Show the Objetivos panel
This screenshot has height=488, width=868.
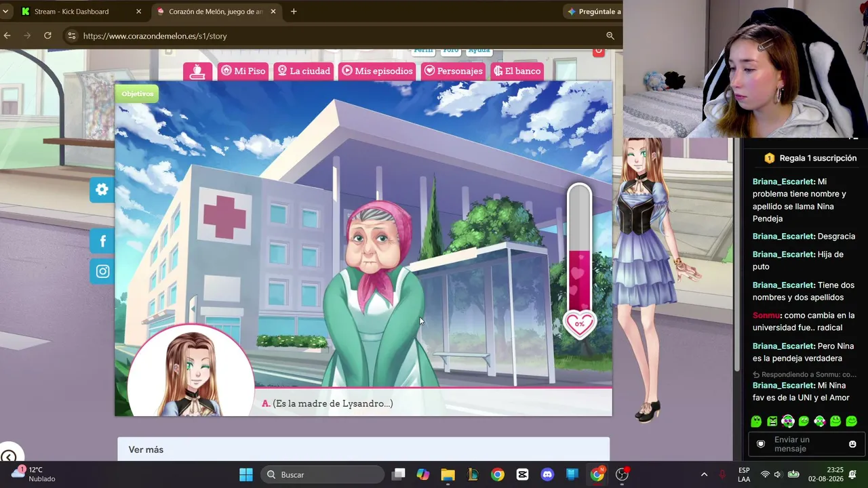(137, 94)
